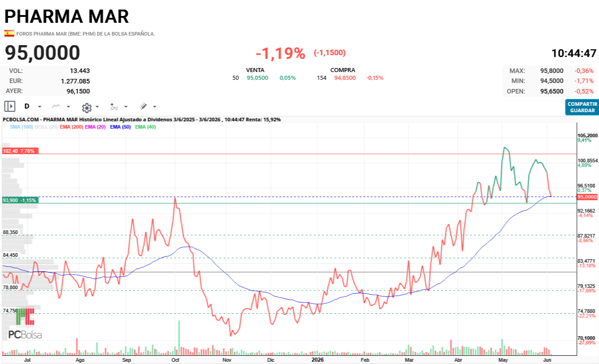Expand the drawing tools dropdown arrow
The image size is (599, 364).
tap(155, 107)
